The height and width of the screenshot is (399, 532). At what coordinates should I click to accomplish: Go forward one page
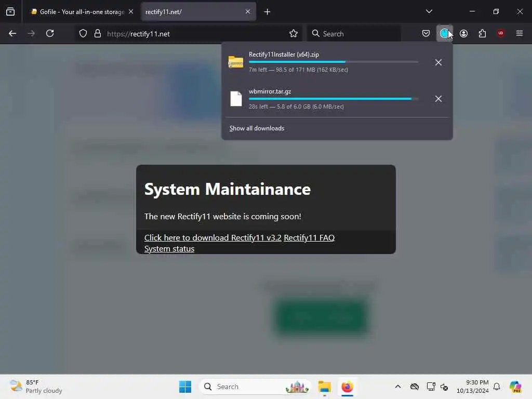(31, 33)
